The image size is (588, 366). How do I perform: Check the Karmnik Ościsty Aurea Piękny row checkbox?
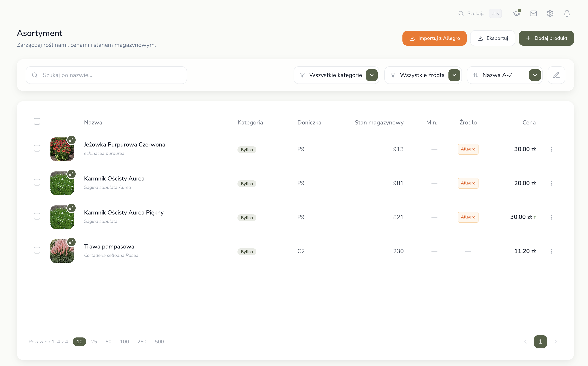[37, 216]
